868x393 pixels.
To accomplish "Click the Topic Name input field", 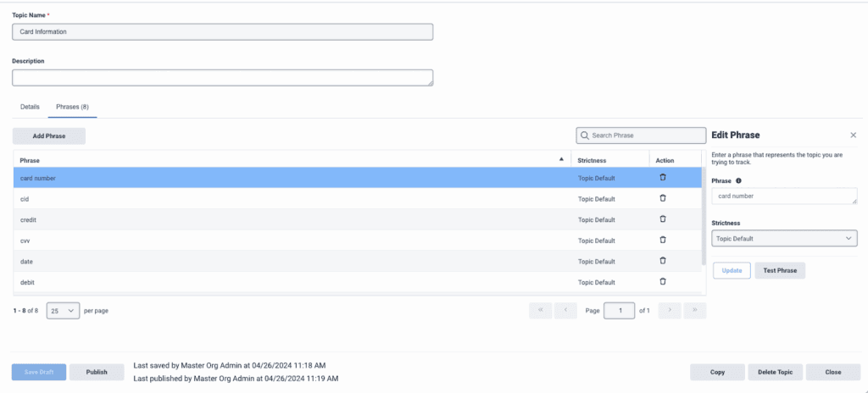I will click(x=222, y=31).
